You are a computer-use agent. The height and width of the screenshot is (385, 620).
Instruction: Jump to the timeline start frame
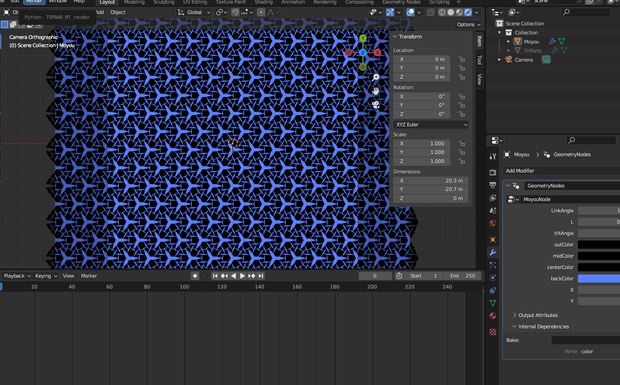[215, 276]
